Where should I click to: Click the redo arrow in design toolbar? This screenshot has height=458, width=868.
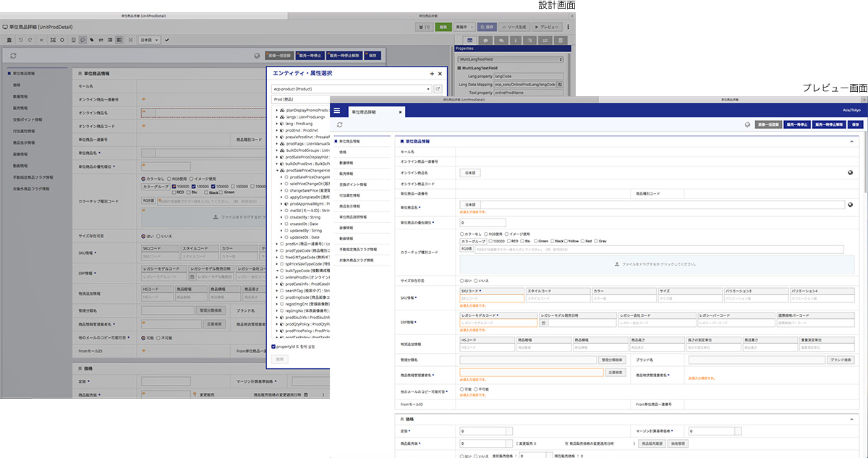tap(30, 39)
